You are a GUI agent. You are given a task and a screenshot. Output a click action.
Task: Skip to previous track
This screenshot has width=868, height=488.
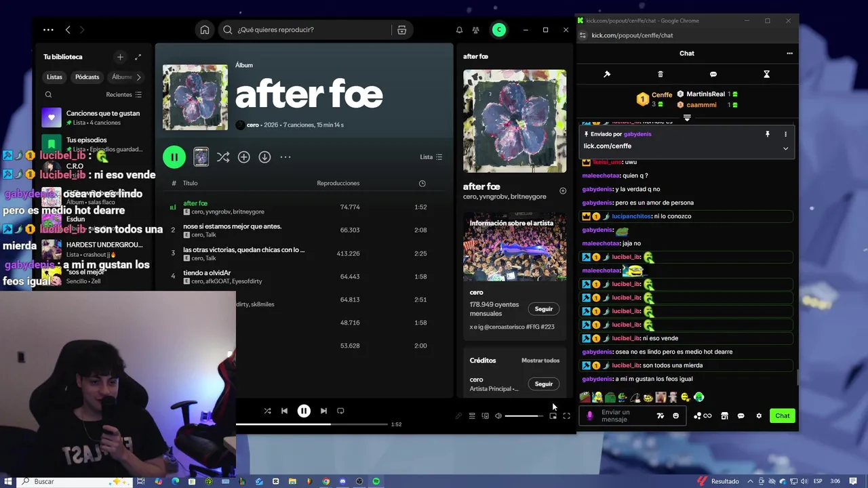[284, 411]
